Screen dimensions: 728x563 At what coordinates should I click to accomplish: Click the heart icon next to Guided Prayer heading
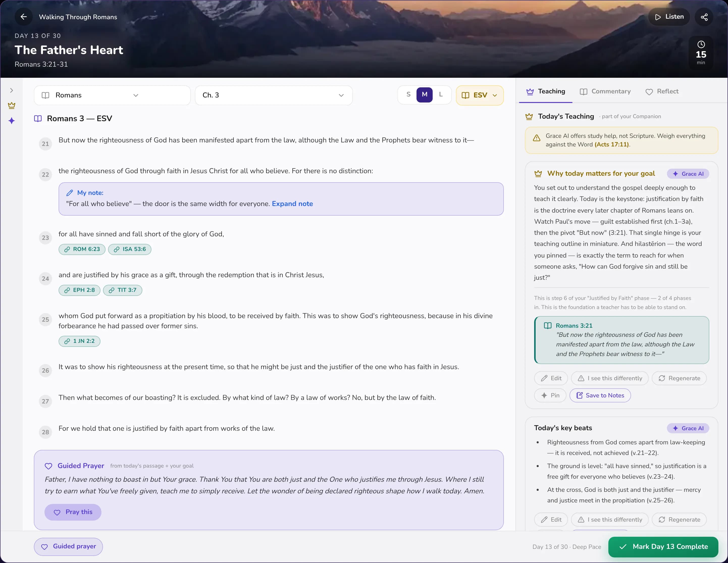pyautogui.click(x=49, y=466)
